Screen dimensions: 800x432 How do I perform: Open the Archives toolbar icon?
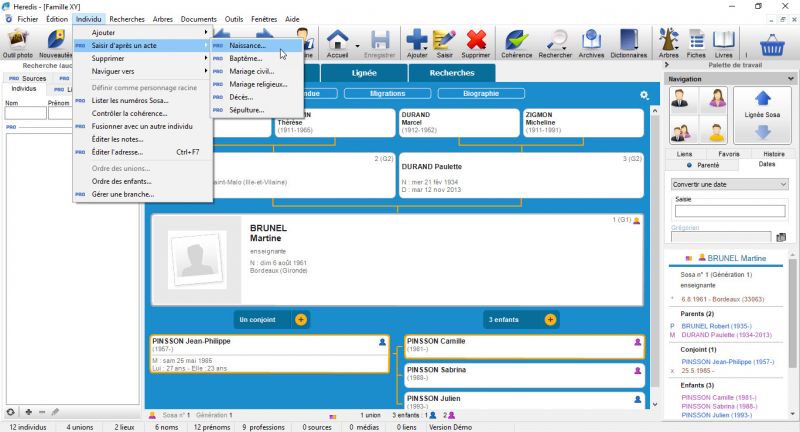click(591, 43)
